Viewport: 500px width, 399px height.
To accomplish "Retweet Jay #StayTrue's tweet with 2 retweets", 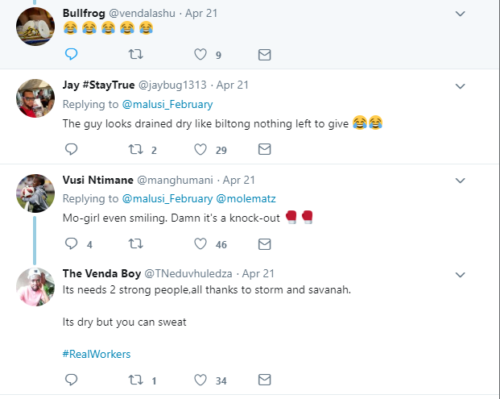I will click(x=136, y=149).
